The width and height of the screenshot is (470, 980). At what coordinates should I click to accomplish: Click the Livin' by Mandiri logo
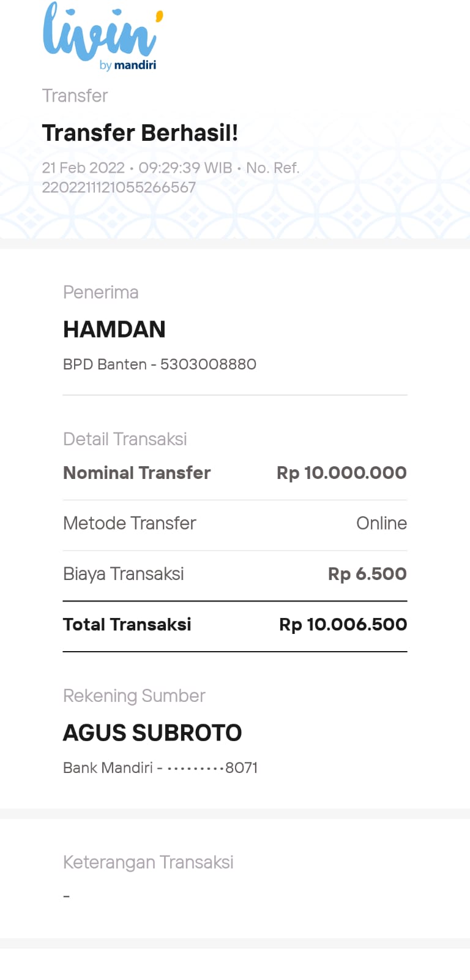(x=102, y=37)
